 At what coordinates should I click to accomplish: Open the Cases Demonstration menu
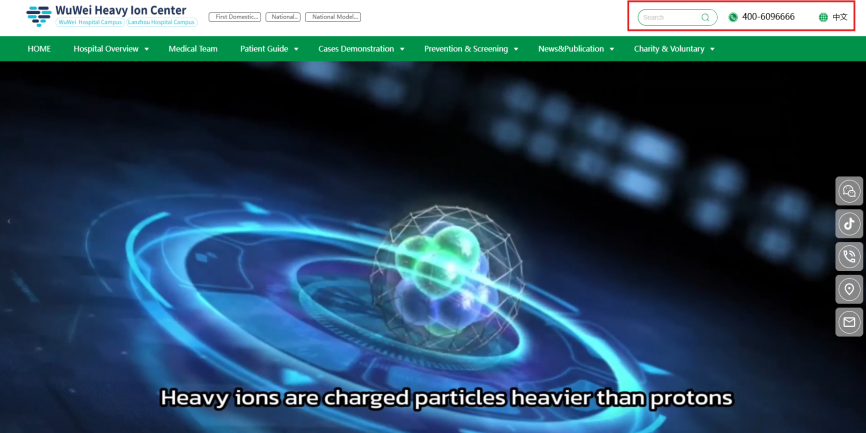[x=356, y=49]
